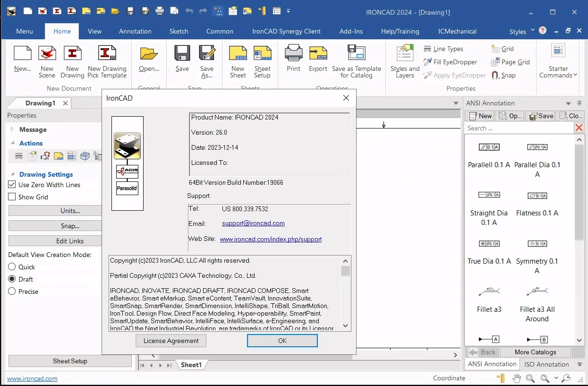588x386 pixels.
Task: Click the Parallell 0.1 A annotation
Action: pos(489,155)
